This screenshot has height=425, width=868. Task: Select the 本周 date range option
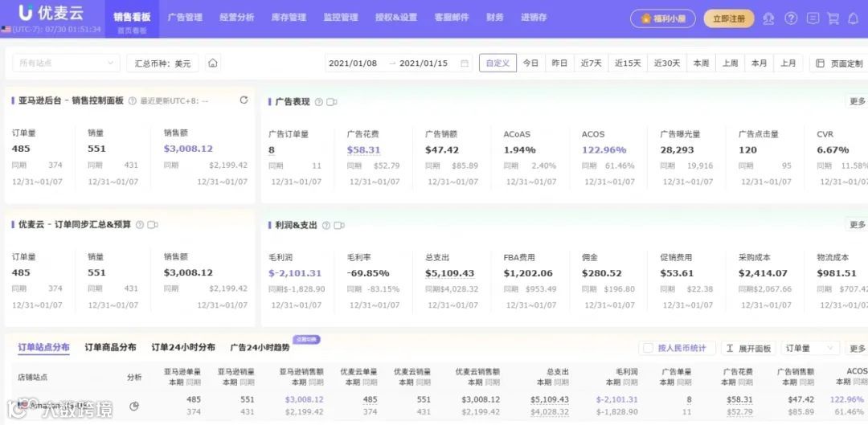pos(702,63)
